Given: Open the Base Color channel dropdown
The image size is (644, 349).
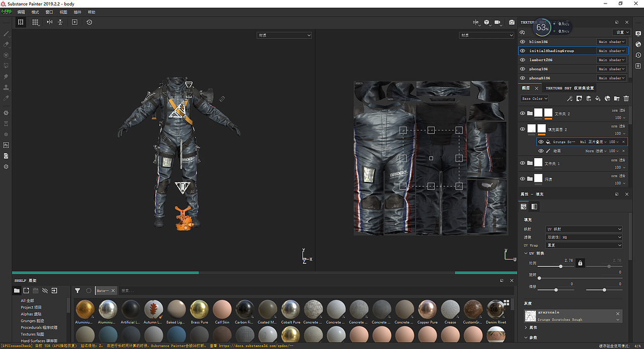Looking at the screenshot, I should (x=534, y=99).
